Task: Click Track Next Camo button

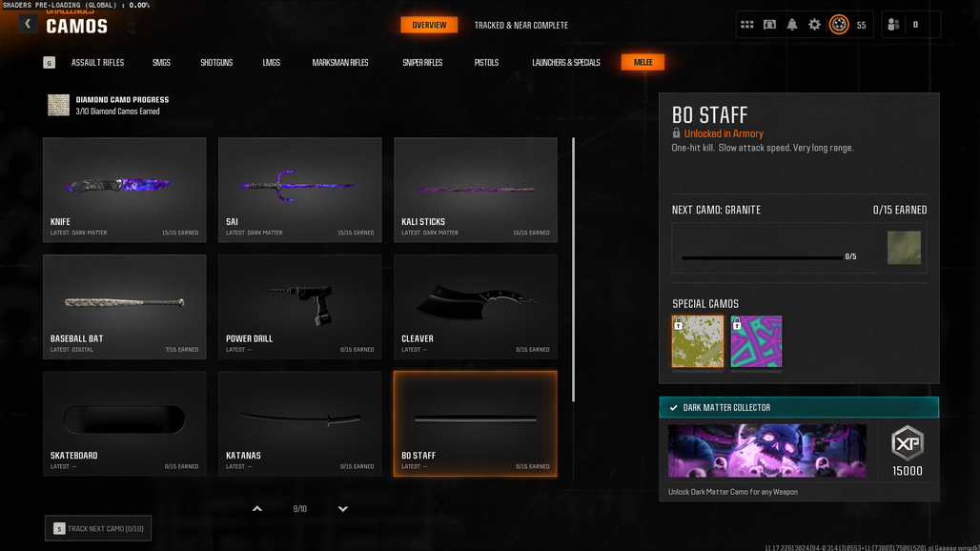Action: (x=98, y=528)
